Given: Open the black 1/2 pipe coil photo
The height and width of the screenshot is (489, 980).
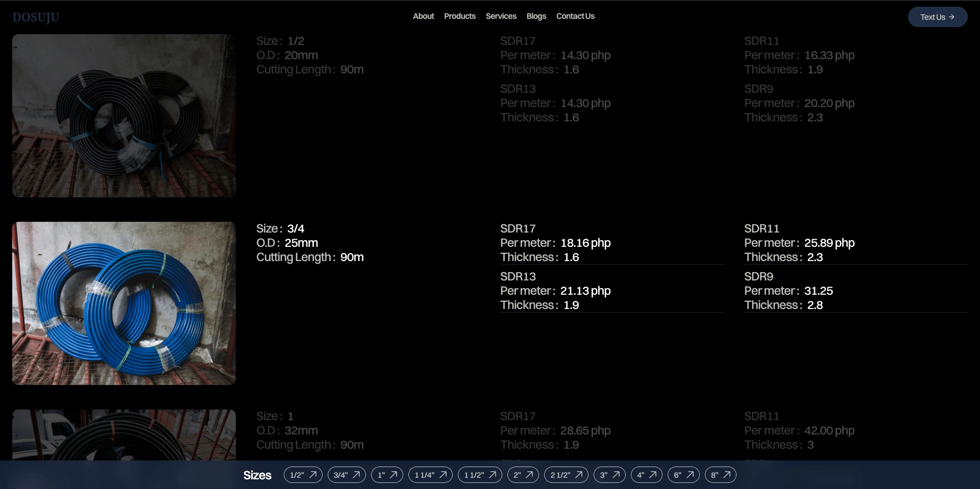Looking at the screenshot, I should click(124, 116).
